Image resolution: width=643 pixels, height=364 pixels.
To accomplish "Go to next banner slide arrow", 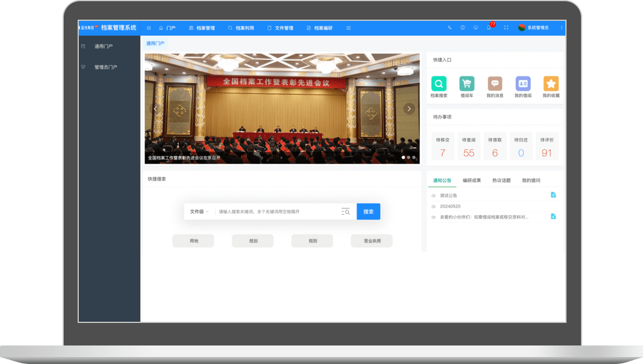I will (x=409, y=109).
